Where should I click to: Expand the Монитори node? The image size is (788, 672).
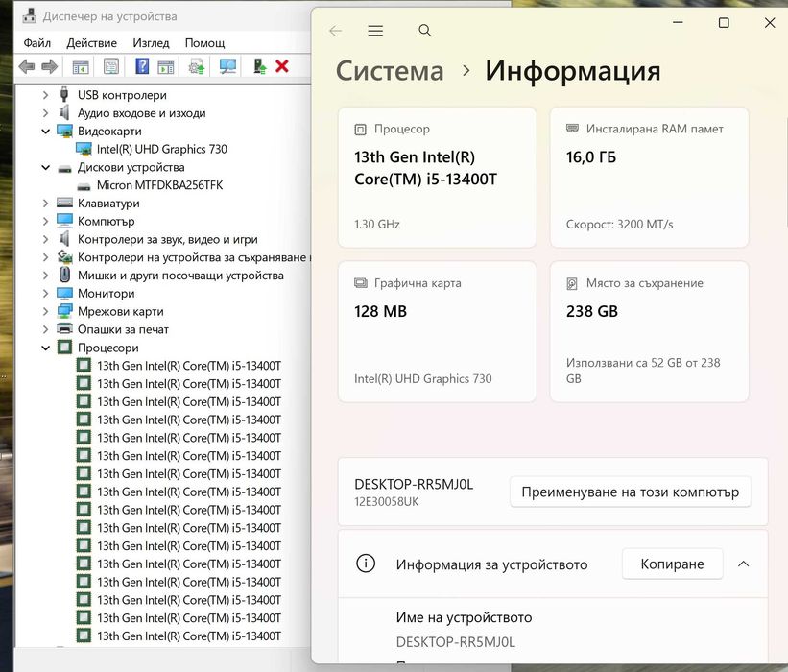click(x=46, y=293)
